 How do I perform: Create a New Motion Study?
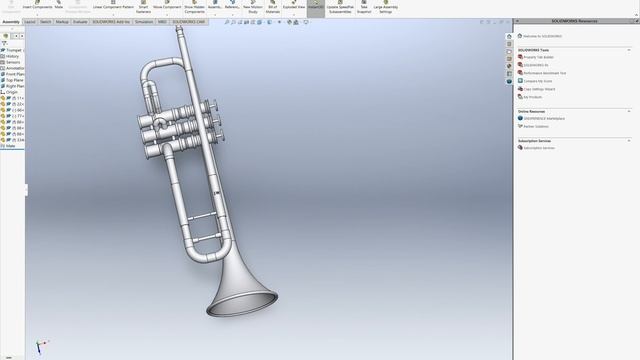coord(253,7)
